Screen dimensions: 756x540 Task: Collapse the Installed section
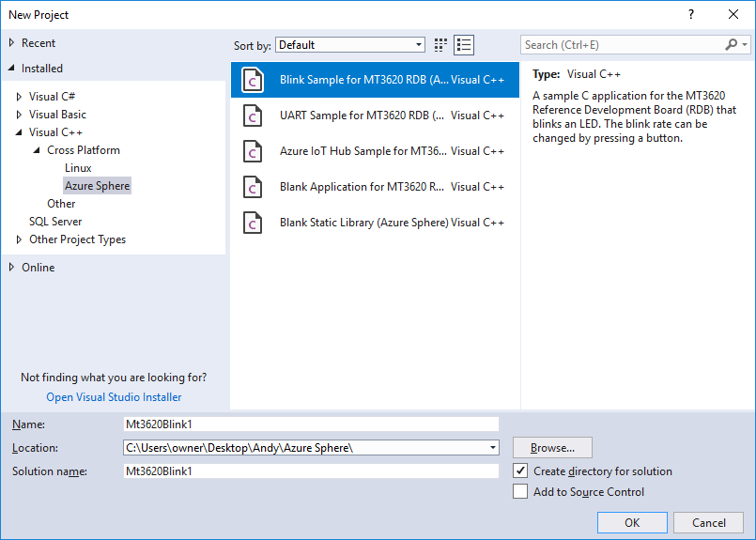coord(11,68)
